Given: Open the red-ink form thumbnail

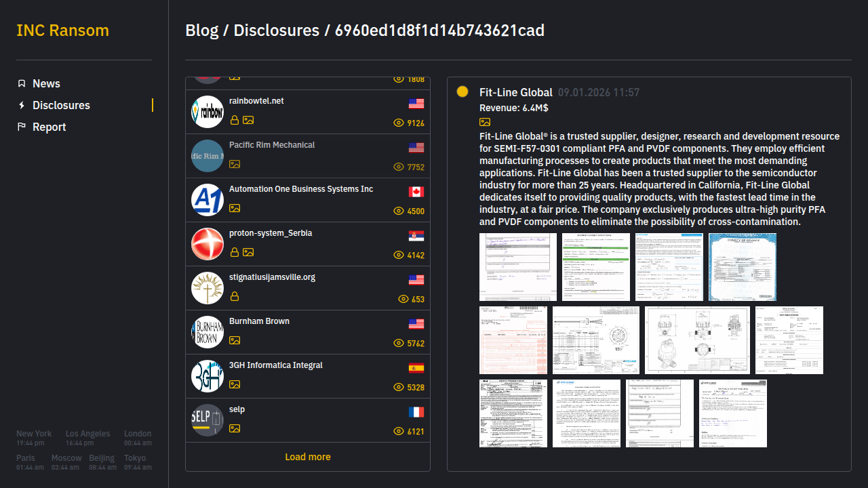Looking at the screenshot, I should coord(513,340).
